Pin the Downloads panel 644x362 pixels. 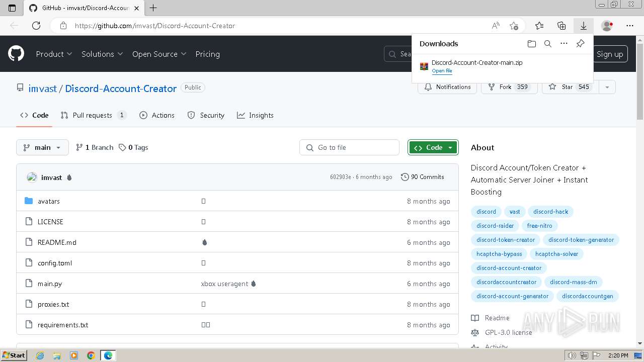[580, 44]
